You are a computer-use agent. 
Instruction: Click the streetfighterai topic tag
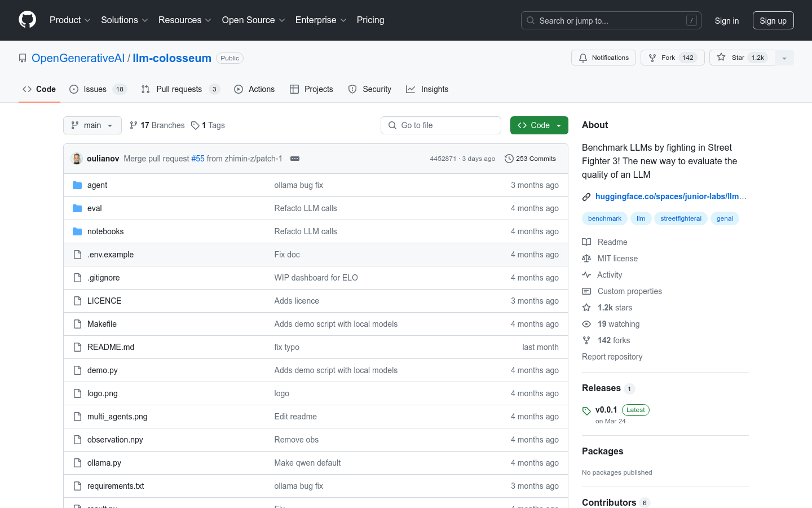[681, 218]
